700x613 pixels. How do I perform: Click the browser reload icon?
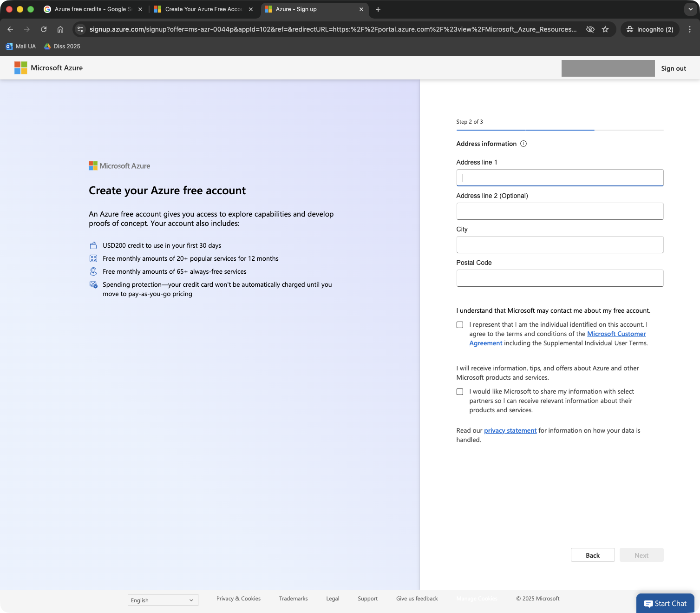click(44, 29)
